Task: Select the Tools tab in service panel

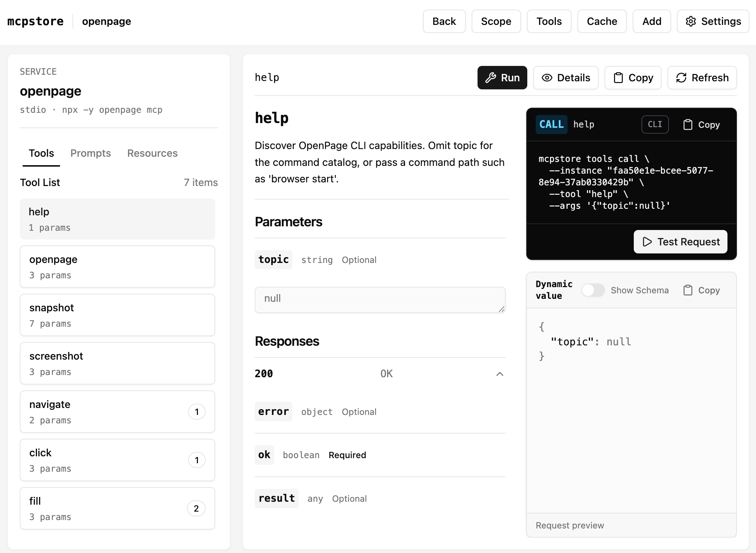Action: pyautogui.click(x=41, y=153)
